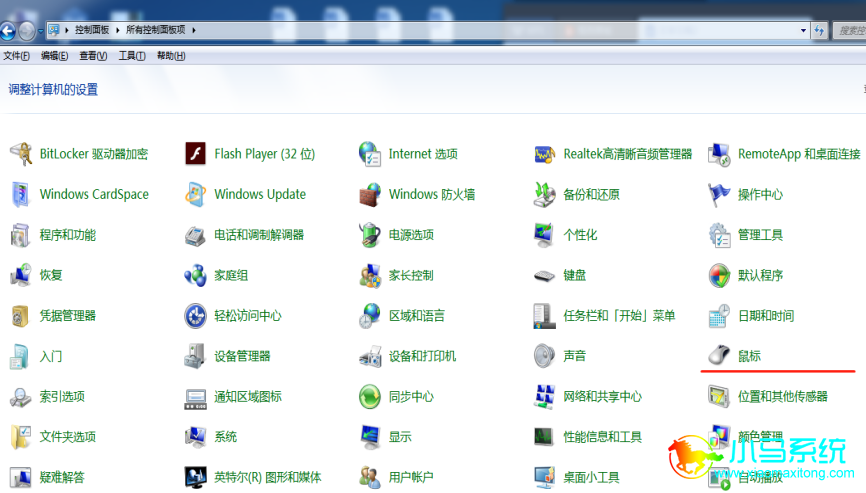This screenshot has width=866, height=493.
Task: Expand the address bar history dropdown arrow
Action: [x=803, y=30]
